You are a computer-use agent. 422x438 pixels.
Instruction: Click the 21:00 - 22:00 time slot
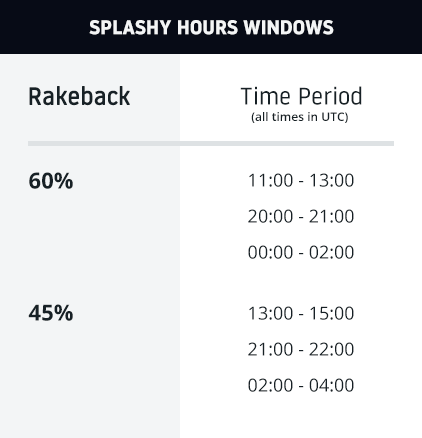(x=301, y=349)
